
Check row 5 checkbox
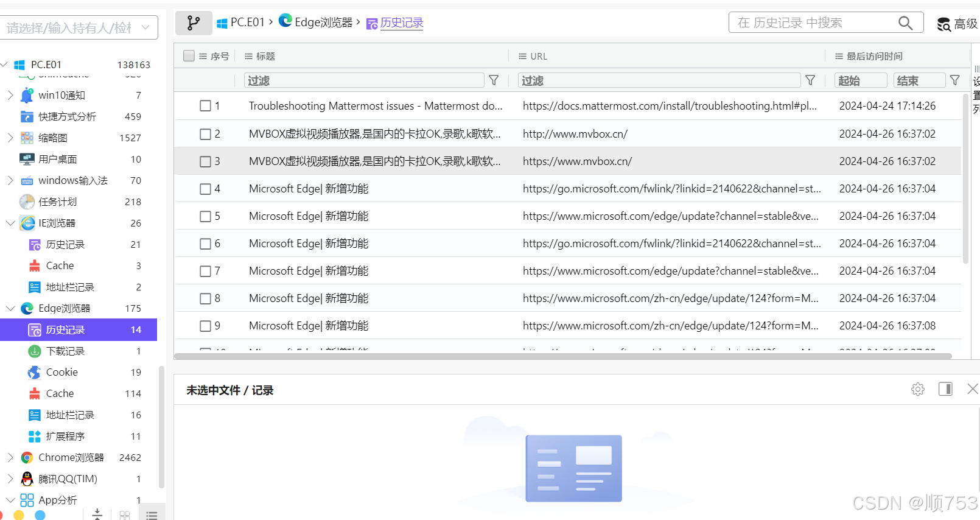point(205,216)
